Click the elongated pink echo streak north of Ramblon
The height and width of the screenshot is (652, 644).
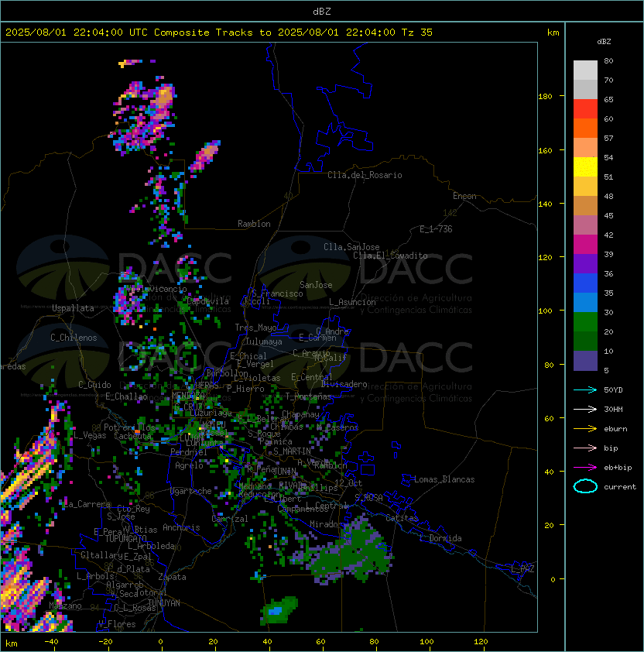(x=204, y=156)
